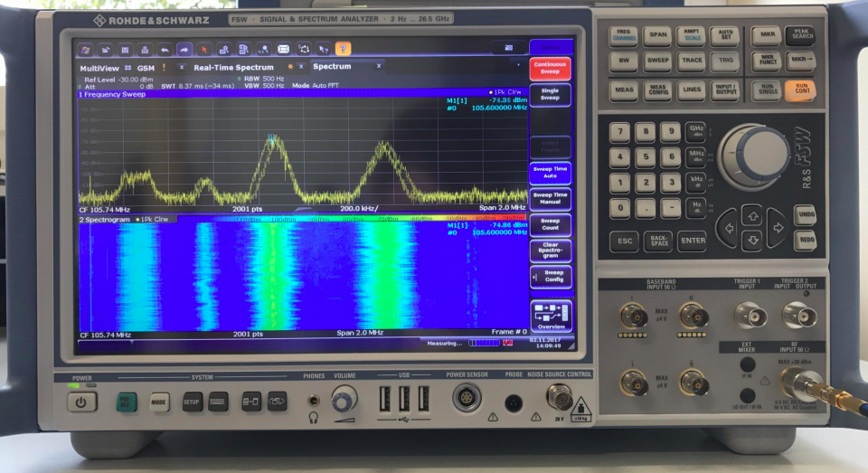Open the GSM channel tab
The height and width of the screenshot is (473, 868).
[146, 67]
